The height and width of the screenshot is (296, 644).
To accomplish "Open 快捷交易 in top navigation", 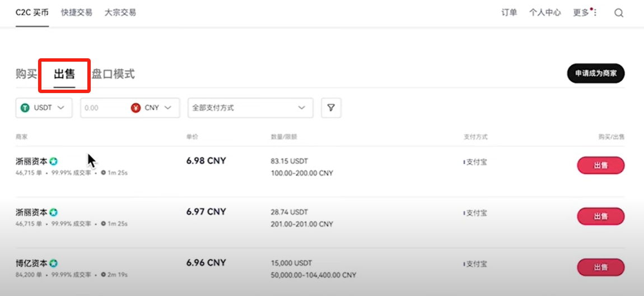I will click(77, 12).
